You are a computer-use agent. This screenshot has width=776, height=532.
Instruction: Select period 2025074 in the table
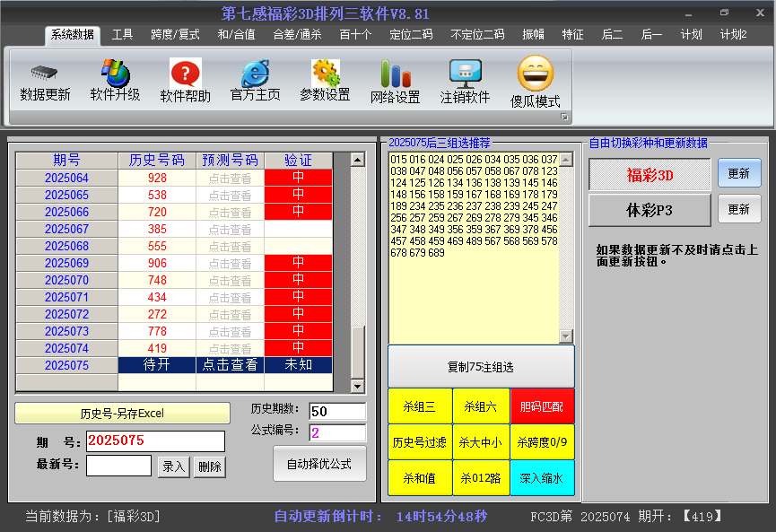(x=66, y=348)
